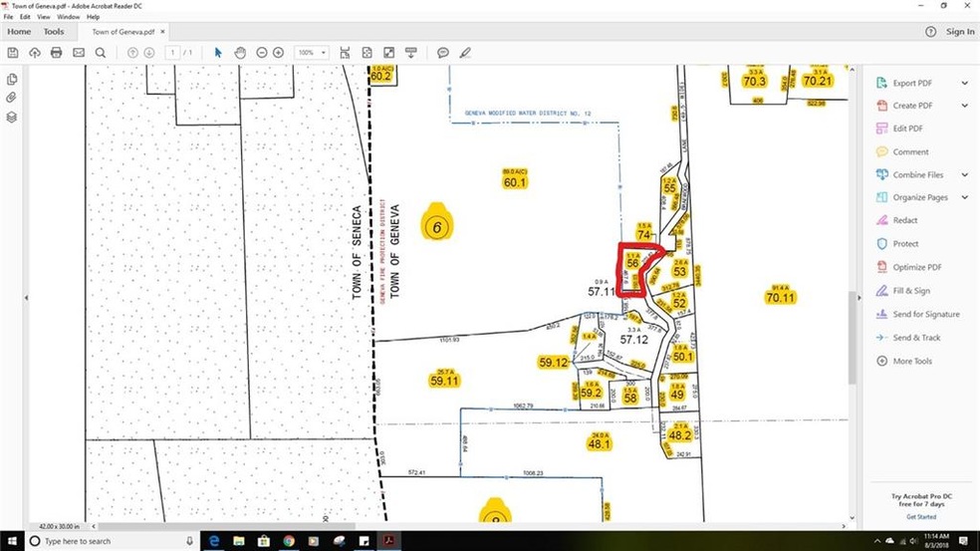The width and height of the screenshot is (980, 551).
Task: Send file by email envelope icon
Action: [x=78, y=53]
